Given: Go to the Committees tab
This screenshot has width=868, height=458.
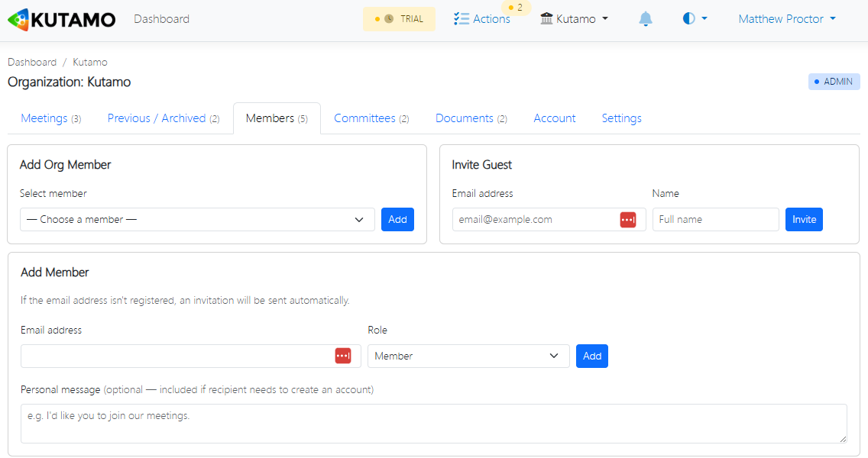Looking at the screenshot, I should (x=371, y=118).
